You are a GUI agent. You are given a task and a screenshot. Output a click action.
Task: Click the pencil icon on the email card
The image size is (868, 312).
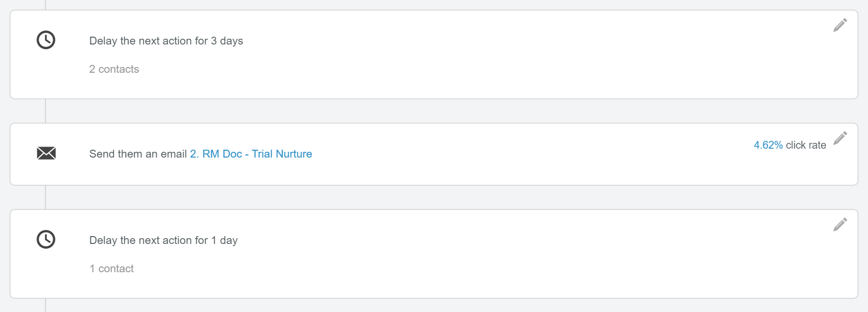(841, 138)
